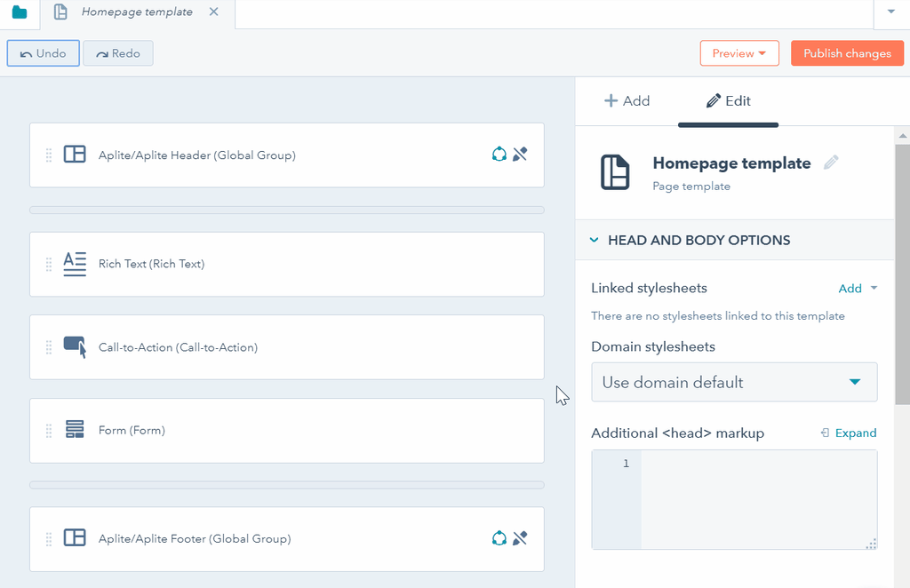Select the Call-to-Action module icon

75,346
